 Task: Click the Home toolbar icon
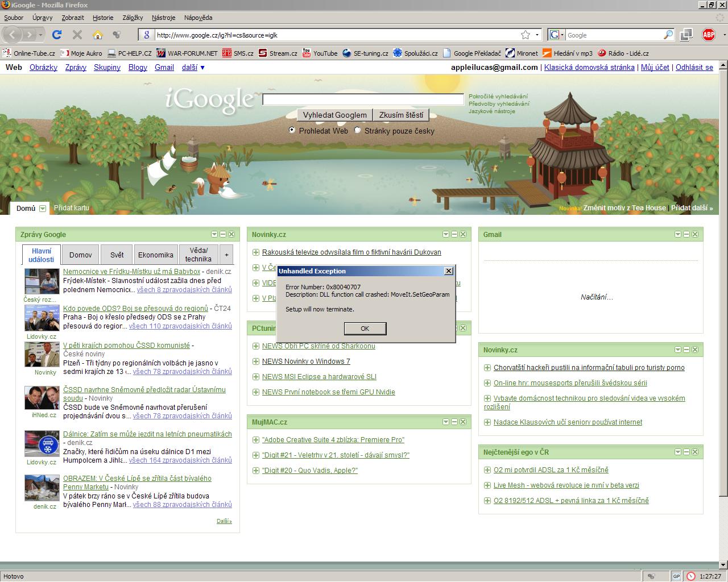click(97, 35)
